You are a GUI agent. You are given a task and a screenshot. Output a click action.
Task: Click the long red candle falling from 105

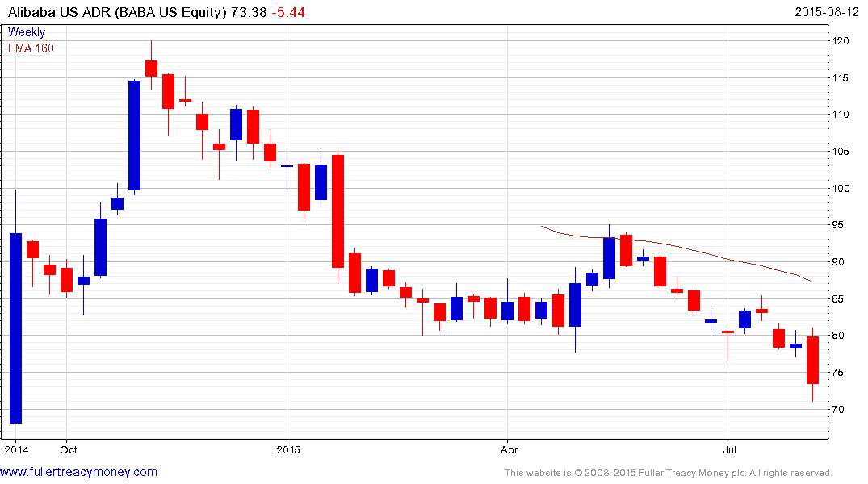coord(338,211)
